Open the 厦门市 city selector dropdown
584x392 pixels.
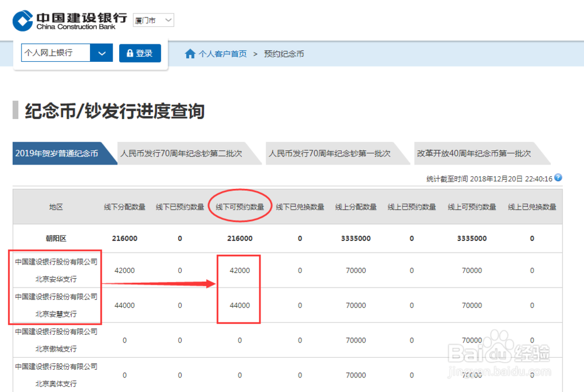(153, 19)
